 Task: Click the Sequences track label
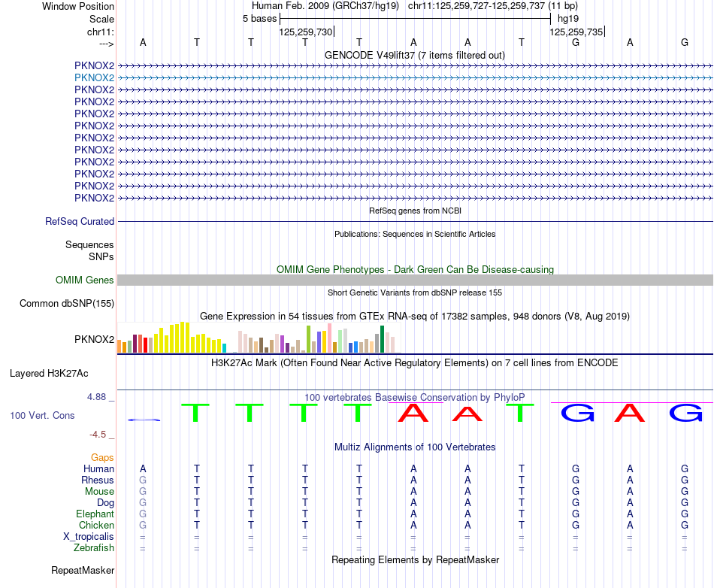(89, 245)
